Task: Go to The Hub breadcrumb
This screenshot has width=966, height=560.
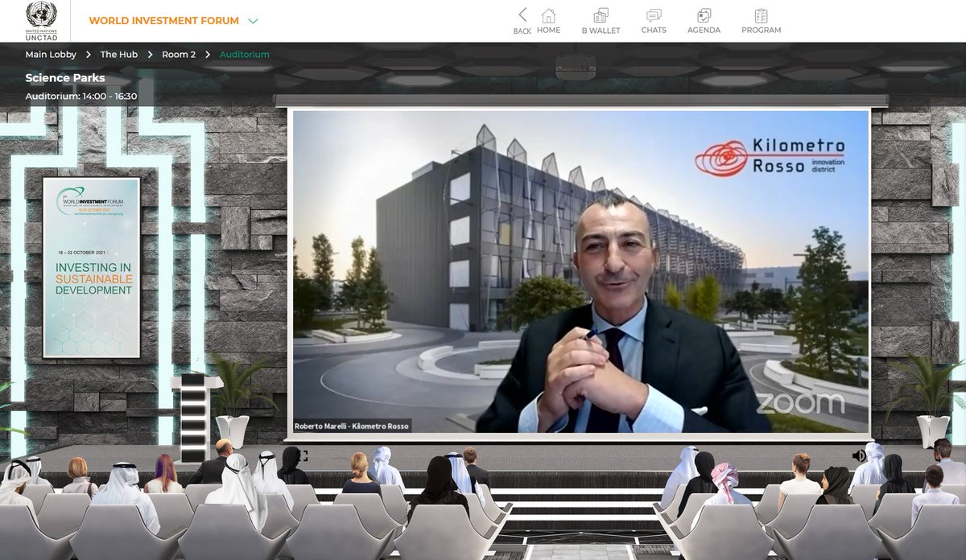Action: point(119,55)
